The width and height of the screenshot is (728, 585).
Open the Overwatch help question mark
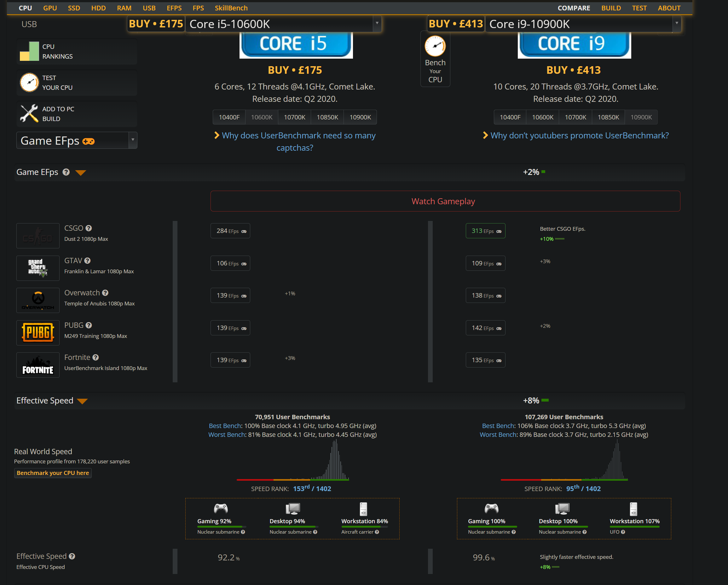pyautogui.click(x=105, y=293)
